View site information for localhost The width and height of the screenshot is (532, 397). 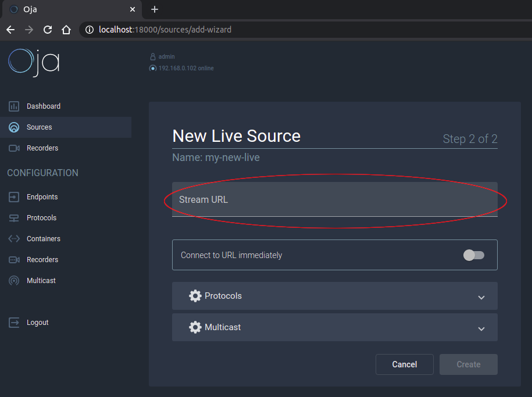click(x=90, y=30)
